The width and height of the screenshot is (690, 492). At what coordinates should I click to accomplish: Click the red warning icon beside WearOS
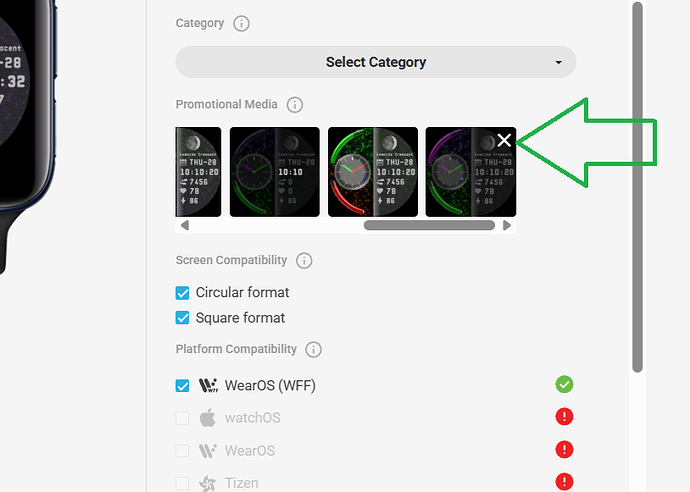[x=564, y=449]
